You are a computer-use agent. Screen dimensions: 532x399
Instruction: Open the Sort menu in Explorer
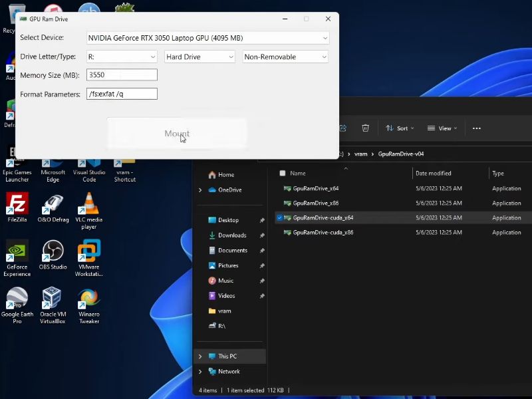[x=400, y=128]
